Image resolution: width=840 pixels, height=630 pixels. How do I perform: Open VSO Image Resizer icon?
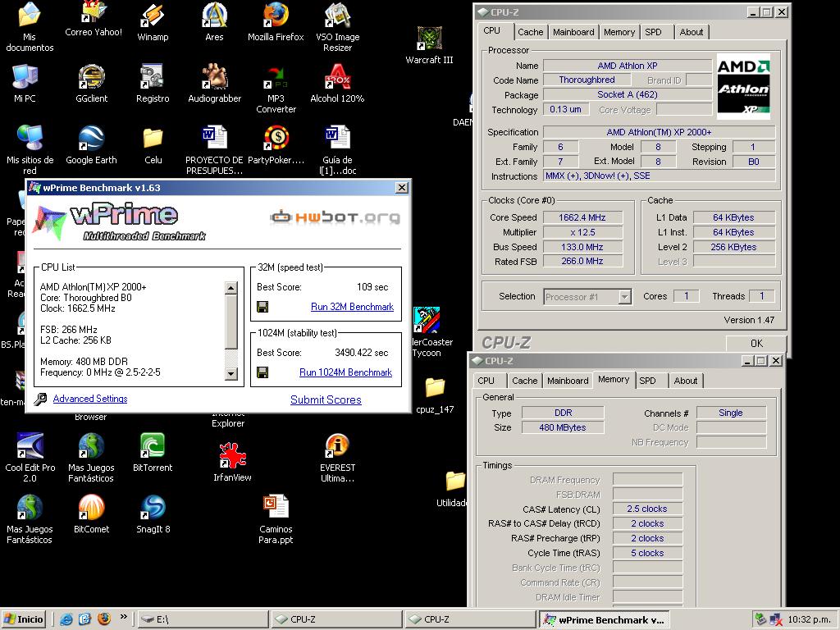pos(337,27)
